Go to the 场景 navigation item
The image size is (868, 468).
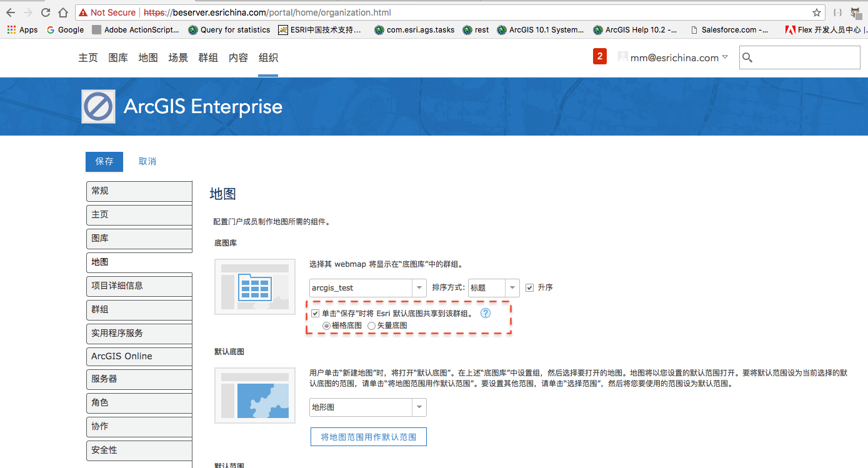pyautogui.click(x=178, y=57)
